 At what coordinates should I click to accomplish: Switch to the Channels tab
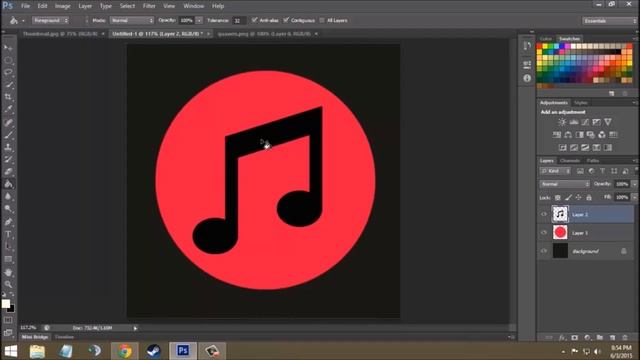(x=570, y=161)
